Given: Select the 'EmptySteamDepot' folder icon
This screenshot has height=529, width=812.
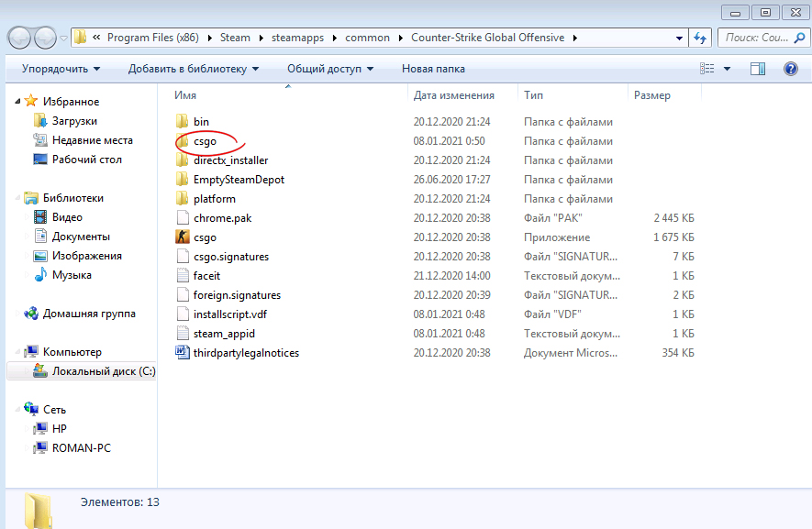Looking at the screenshot, I should click(x=182, y=180).
